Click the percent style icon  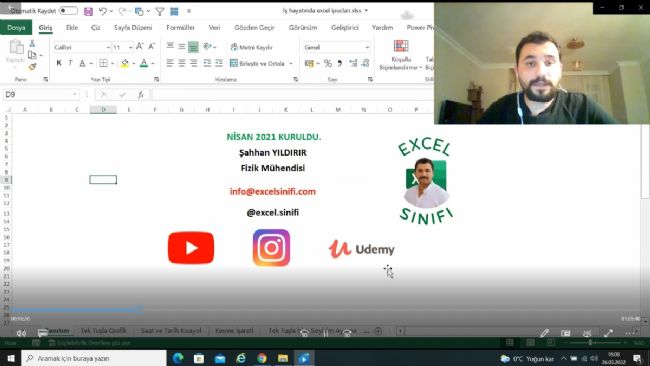327,63
